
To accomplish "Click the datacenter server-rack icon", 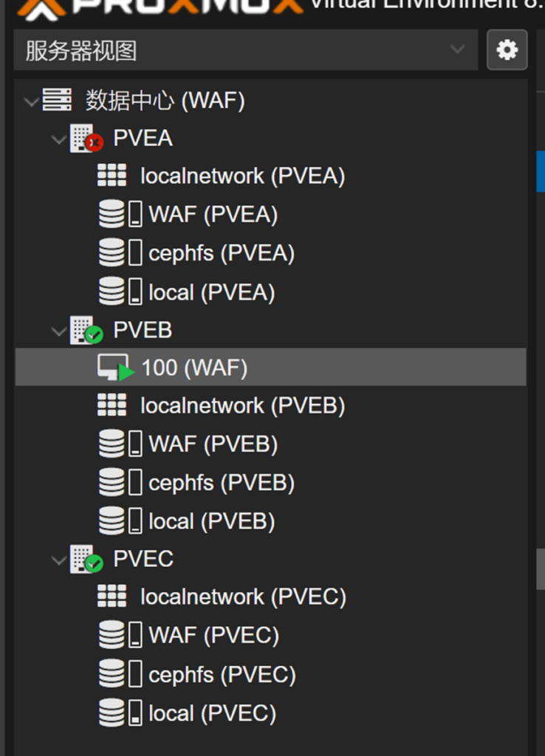I will tap(57, 100).
